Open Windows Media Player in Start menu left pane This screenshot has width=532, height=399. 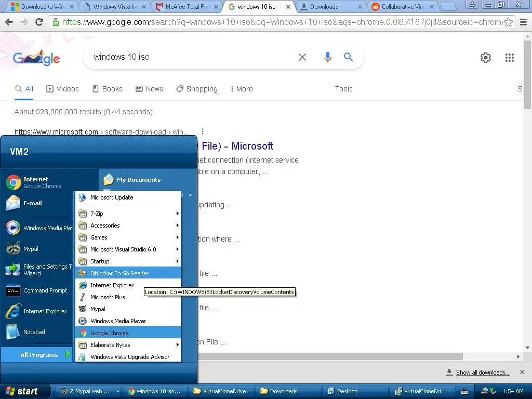tap(39, 228)
